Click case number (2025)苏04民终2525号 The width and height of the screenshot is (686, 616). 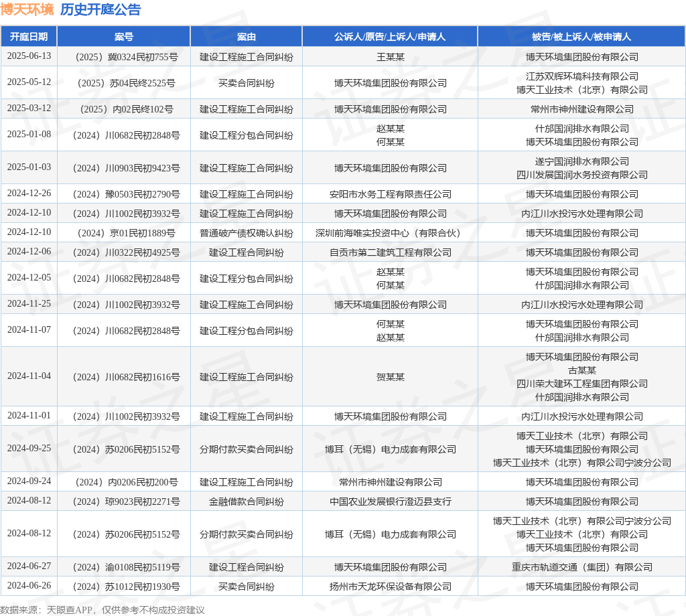click(127, 83)
